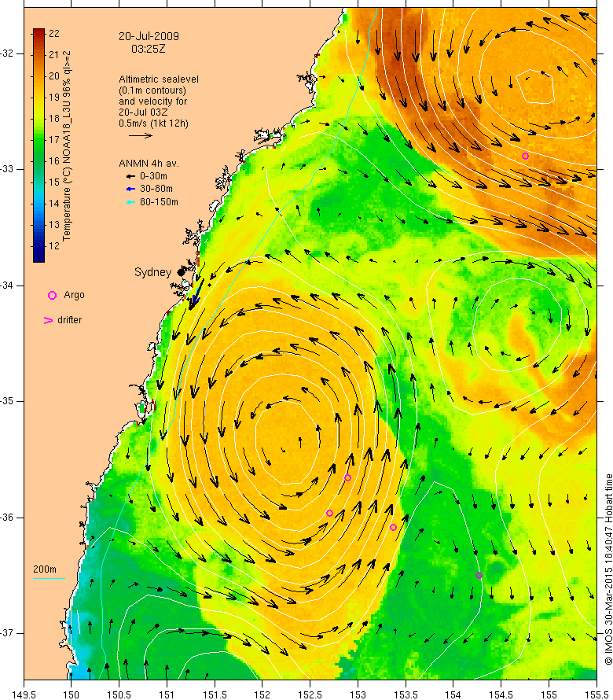
Task: Click the longitude label 152.5
Action: click(310, 695)
